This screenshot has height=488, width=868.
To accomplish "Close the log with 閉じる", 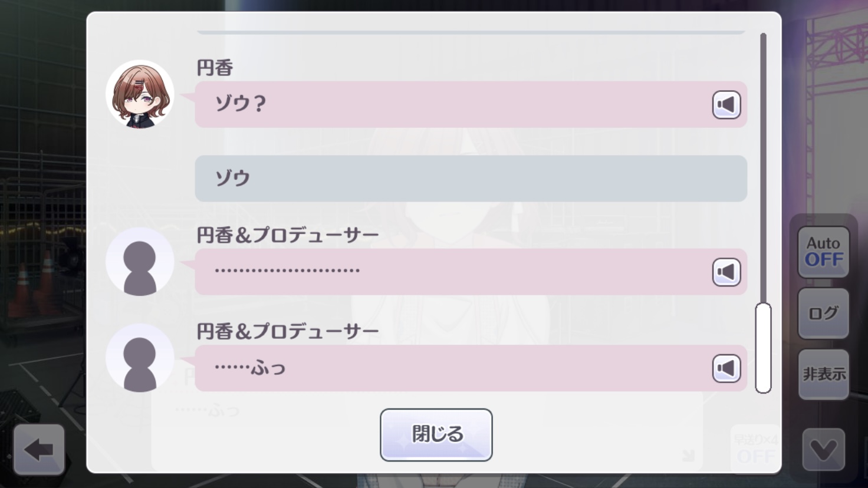I will 436,435.
